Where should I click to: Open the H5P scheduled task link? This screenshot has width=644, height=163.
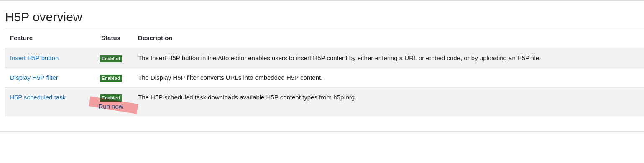(38, 97)
